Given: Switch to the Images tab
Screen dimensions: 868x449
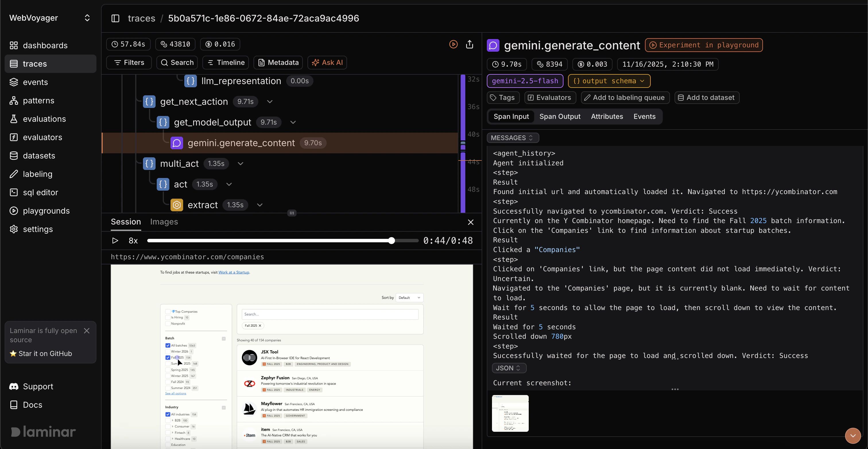Looking at the screenshot, I should pos(164,222).
